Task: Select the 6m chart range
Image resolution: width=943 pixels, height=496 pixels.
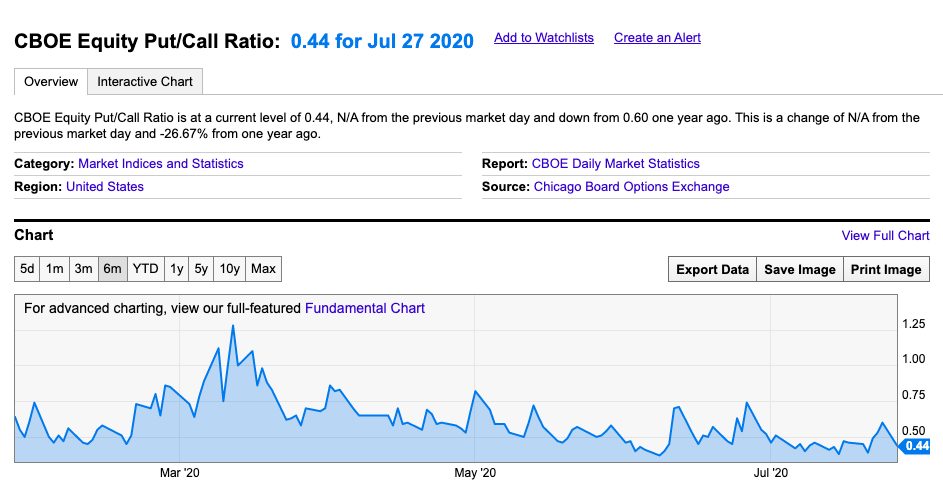Action: (112, 269)
